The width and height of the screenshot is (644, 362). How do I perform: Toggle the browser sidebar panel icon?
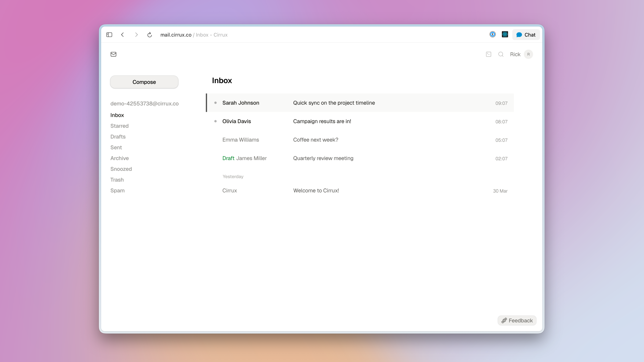pos(109,35)
